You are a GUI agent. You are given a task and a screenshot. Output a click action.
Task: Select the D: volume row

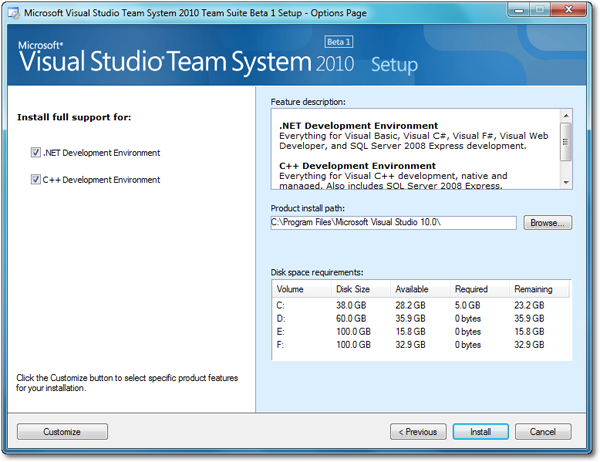click(421, 318)
